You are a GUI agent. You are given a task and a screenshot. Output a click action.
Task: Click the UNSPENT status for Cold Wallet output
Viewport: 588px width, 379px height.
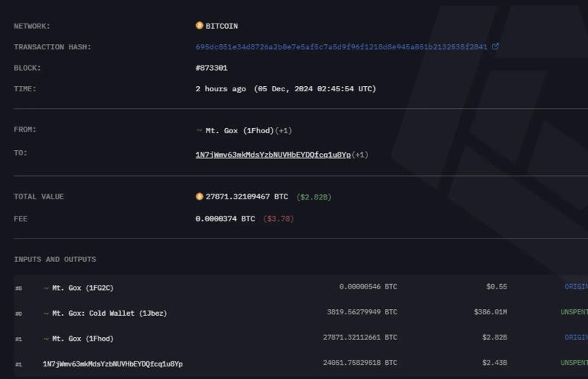click(x=574, y=313)
